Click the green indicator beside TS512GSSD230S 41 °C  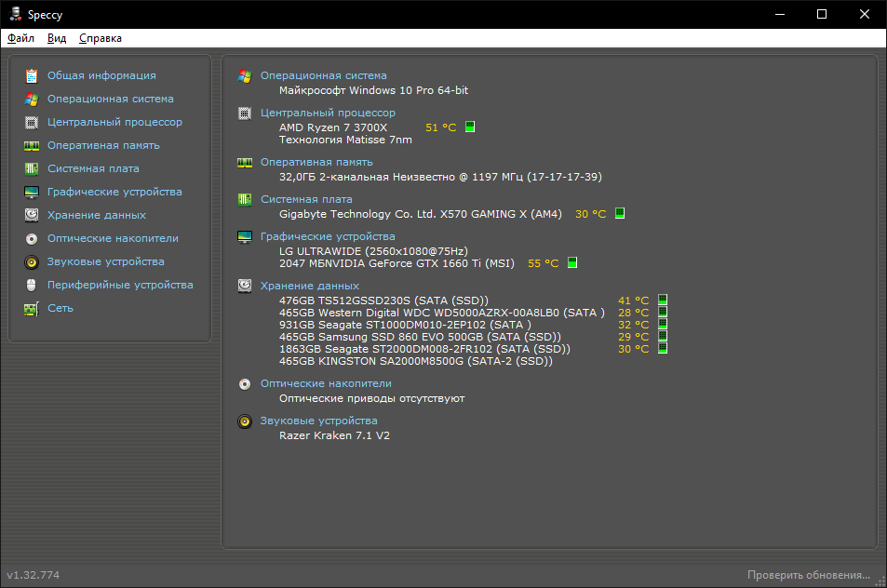(x=663, y=300)
